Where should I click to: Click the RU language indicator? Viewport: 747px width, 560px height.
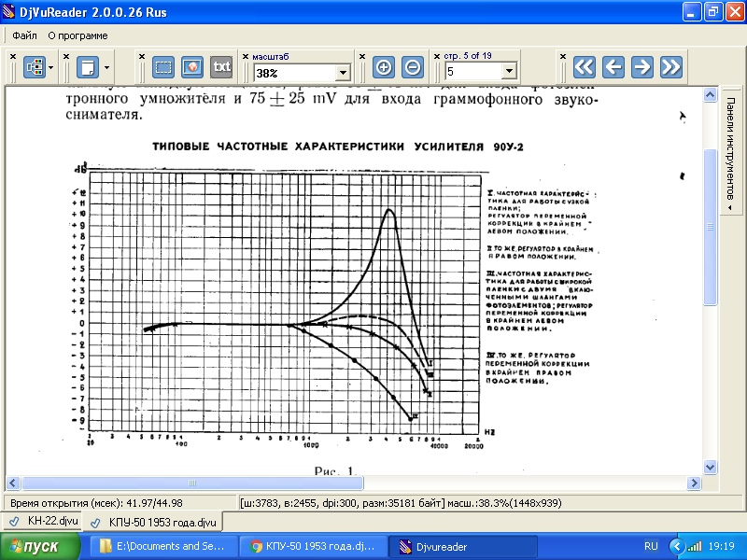click(x=651, y=546)
